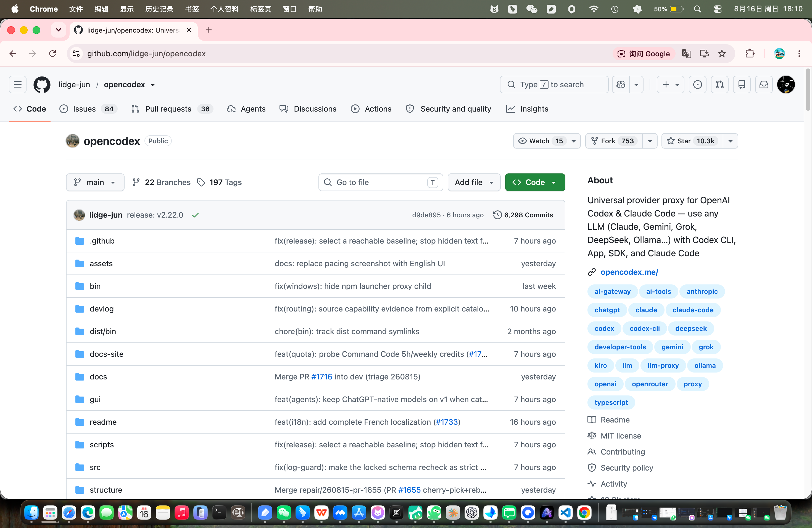The height and width of the screenshot is (528, 812).
Task: Open the Insights tab
Action: (527, 109)
